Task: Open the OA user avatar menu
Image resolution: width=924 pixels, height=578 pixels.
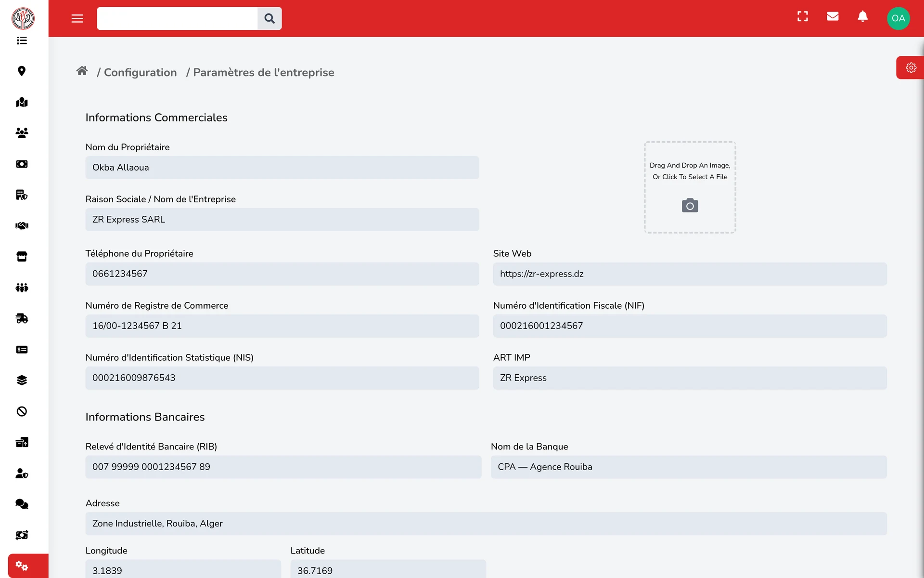Action: click(x=898, y=18)
